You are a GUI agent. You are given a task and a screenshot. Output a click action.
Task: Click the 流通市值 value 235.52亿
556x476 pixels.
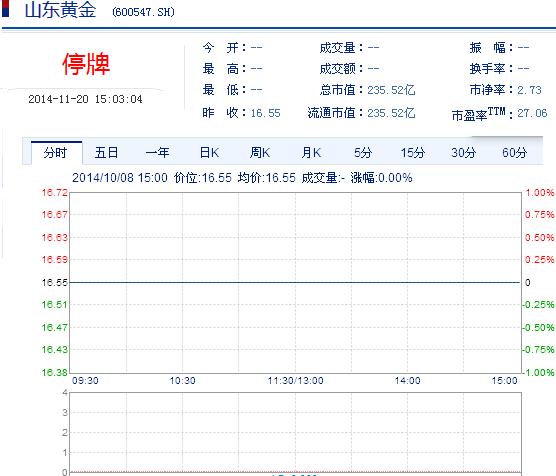coord(391,113)
